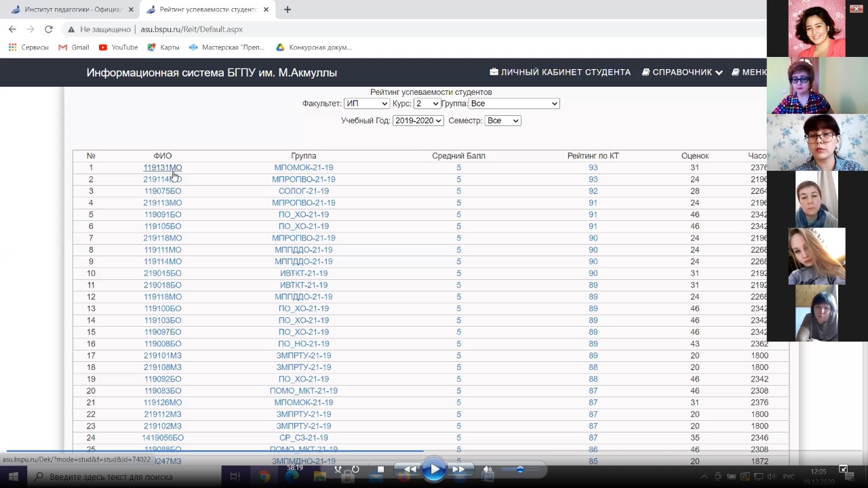Adjust the player volume slider
Screen dimensions: 868x488
click(520, 469)
